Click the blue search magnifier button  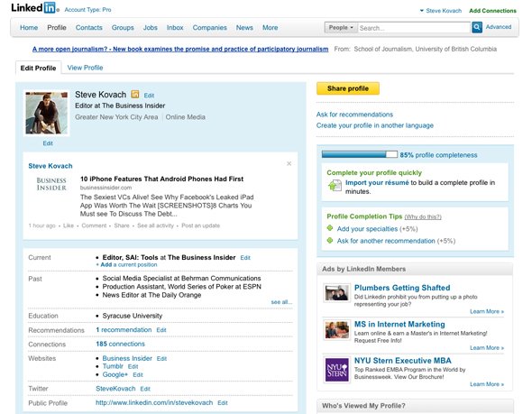(477, 27)
